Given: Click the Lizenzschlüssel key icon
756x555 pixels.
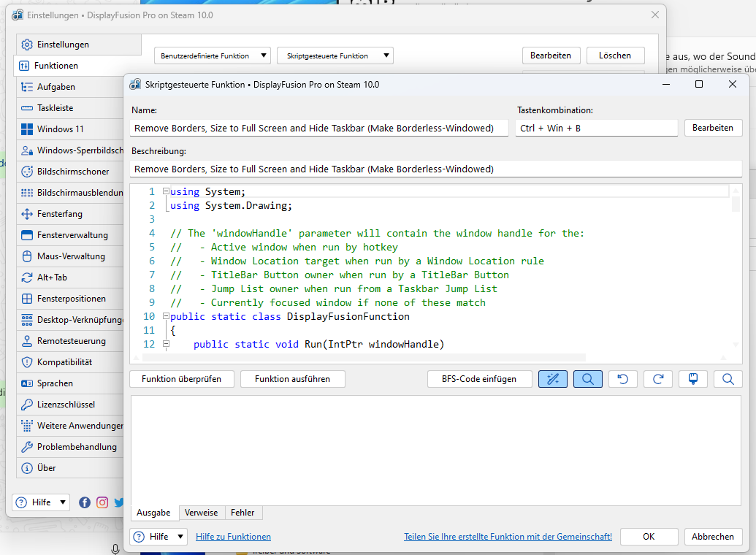Looking at the screenshot, I should pos(27,405).
